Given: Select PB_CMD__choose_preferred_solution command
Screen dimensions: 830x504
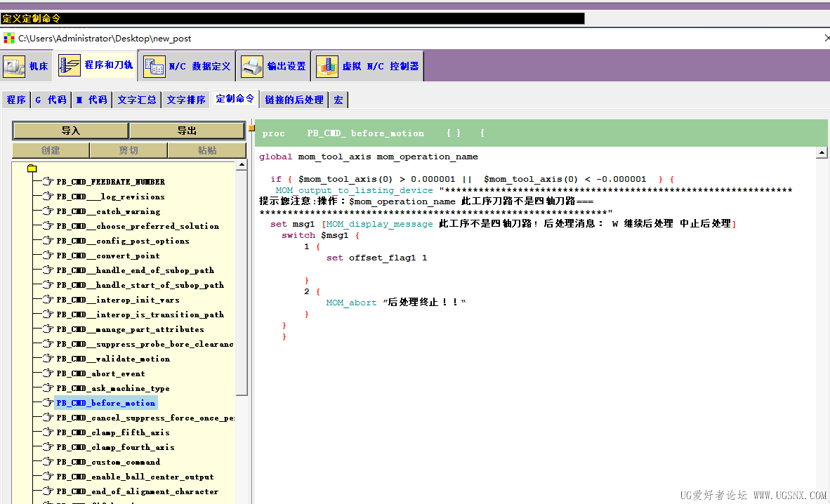Looking at the screenshot, I should coord(138,226).
